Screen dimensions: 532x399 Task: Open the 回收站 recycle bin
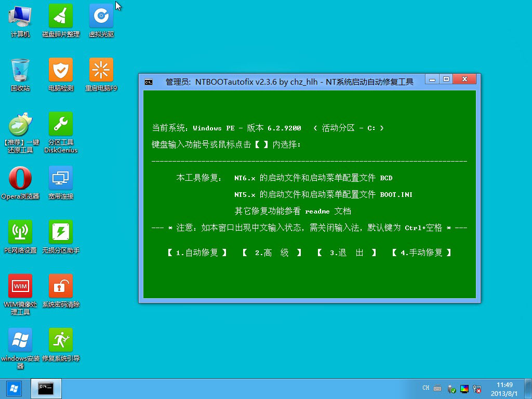[x=20, y=71]
